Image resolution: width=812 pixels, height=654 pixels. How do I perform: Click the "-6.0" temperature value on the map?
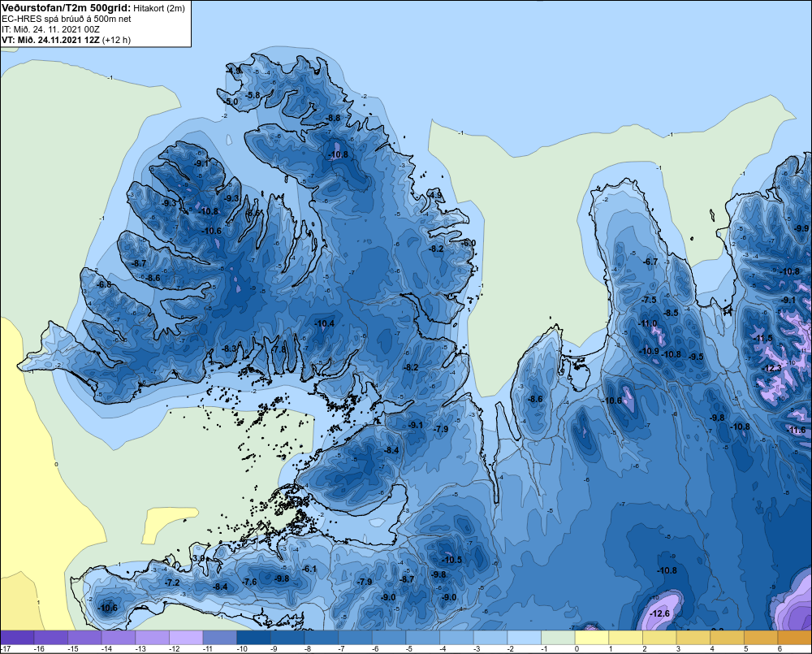pos(469,243)
